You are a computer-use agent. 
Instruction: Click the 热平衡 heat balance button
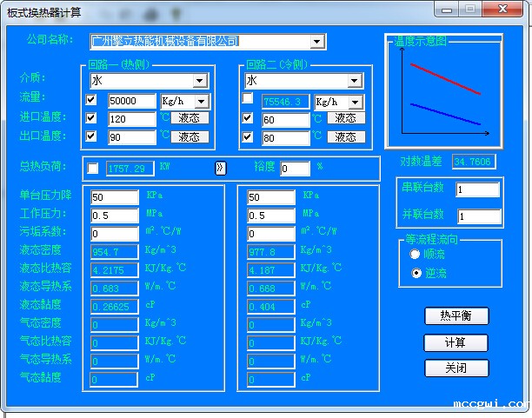coord(456,315)
